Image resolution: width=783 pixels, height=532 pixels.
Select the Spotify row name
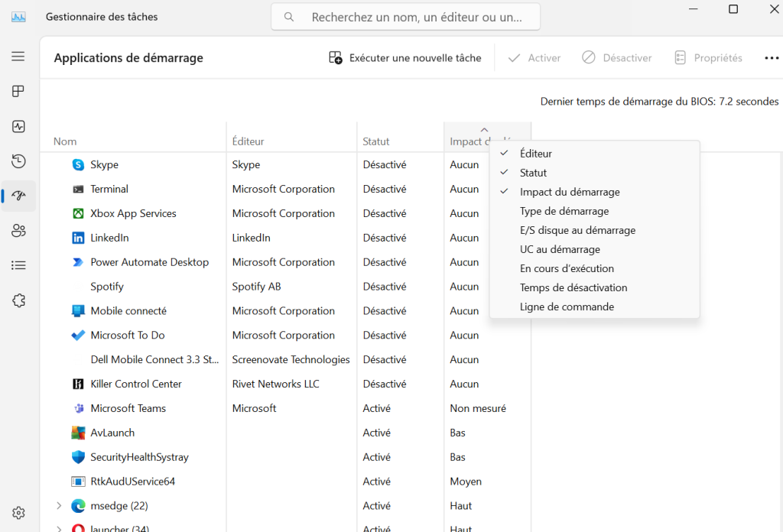point(107,287)
